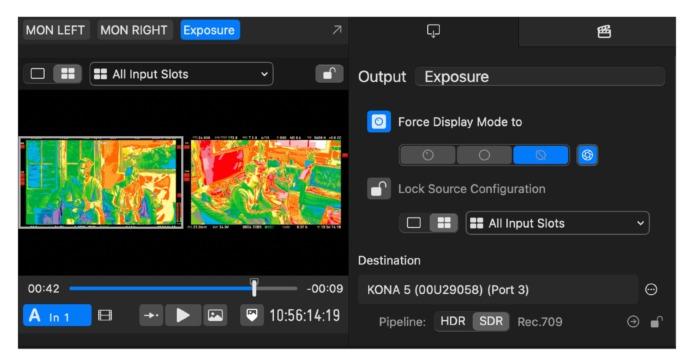Click the jump-to-live arrow button
Screen dimensions: 688x363
[x=151, y=316]
